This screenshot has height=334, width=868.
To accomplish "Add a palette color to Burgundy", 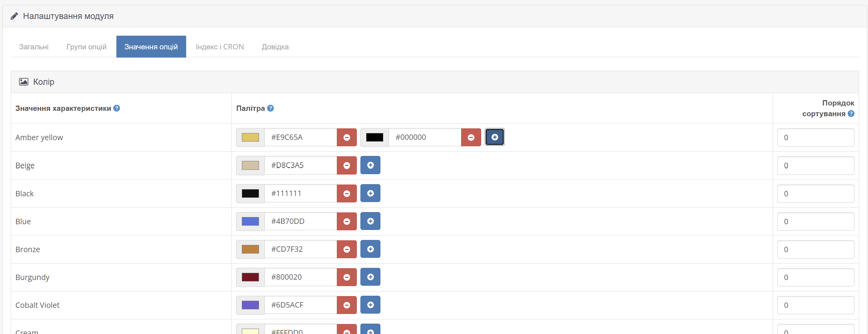I will (370, 277).
